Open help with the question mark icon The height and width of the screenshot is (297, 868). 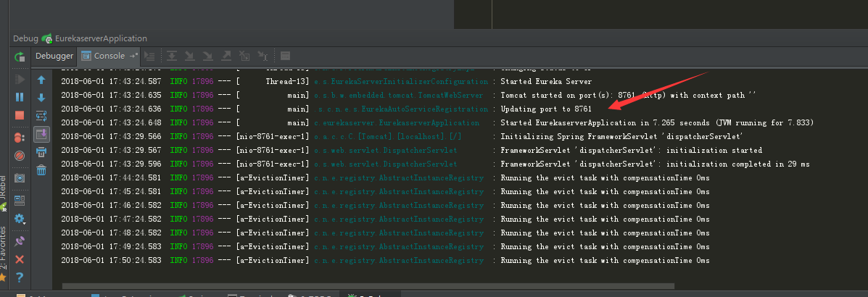[x=20, y=277]
